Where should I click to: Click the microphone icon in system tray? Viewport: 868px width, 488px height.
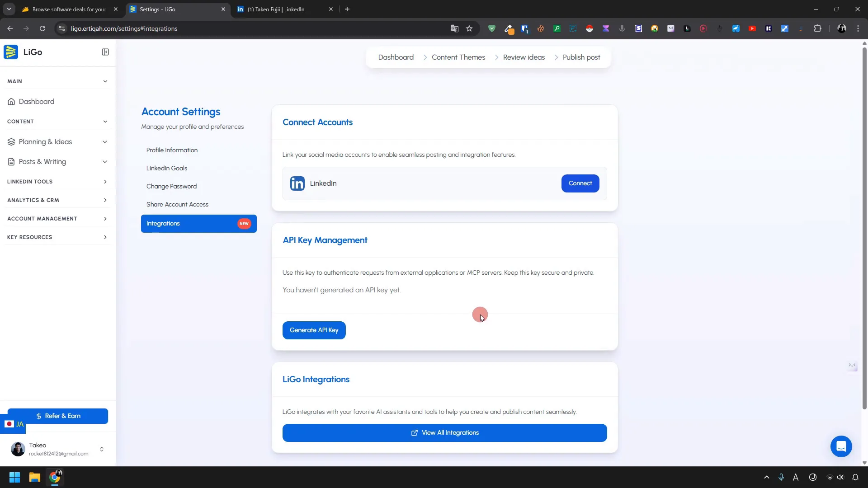[781, 477]
